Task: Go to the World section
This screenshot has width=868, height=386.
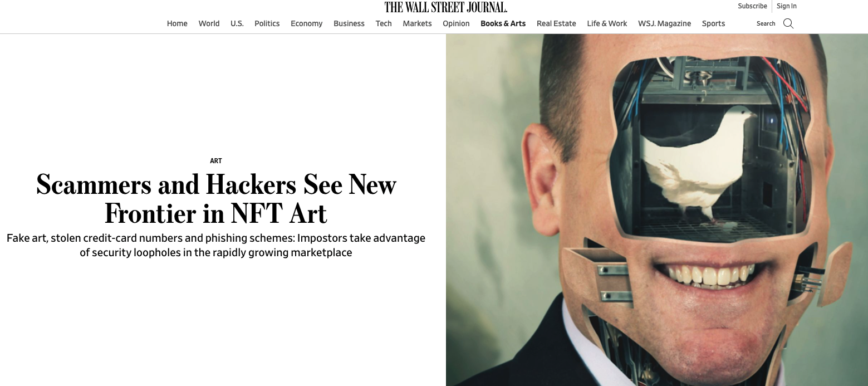Action: point(209,23)
